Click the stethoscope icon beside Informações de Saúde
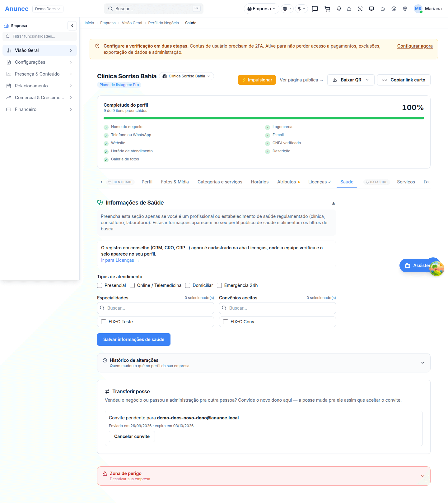 [100, 202]
